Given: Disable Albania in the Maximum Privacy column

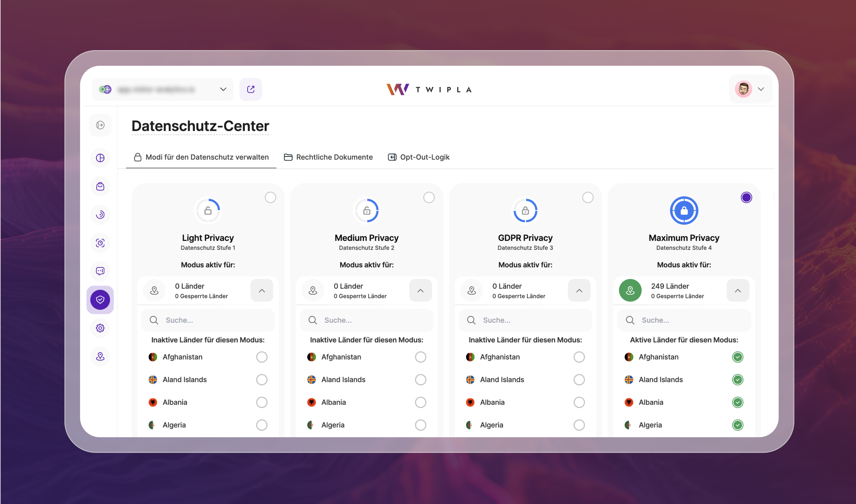Looking at the screenshot, I should click(x=737, y=402).
